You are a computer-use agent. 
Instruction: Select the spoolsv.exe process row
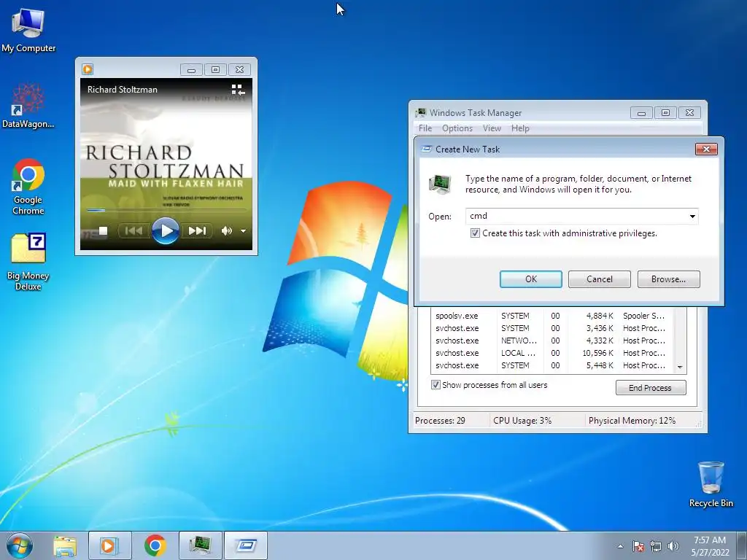tap(553, 316)
